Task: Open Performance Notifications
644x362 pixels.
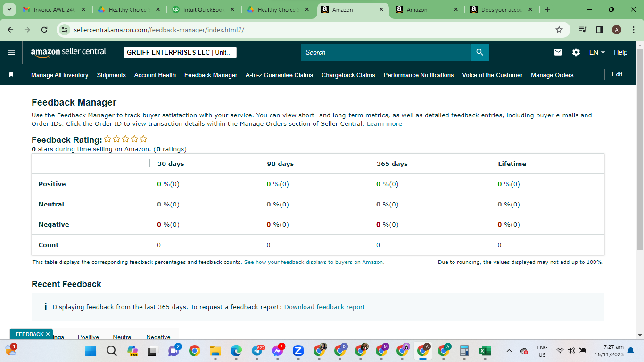Action: click(419, 75)
